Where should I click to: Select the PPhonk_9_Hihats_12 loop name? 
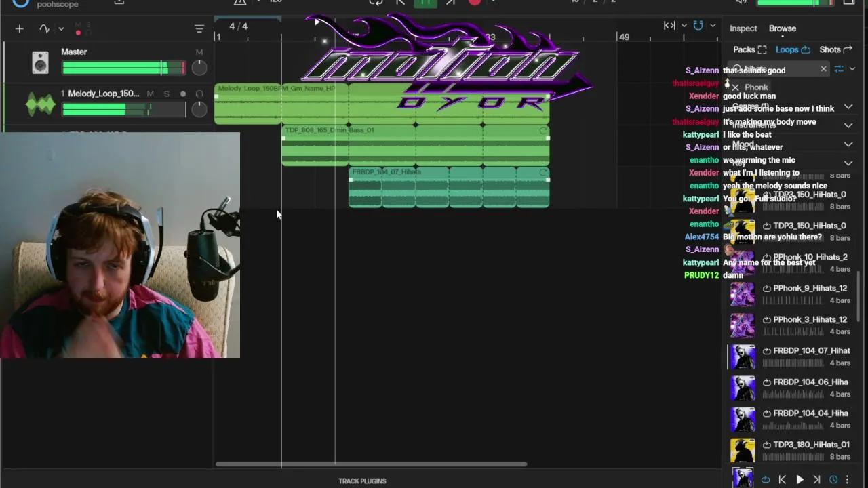point(810,288)
